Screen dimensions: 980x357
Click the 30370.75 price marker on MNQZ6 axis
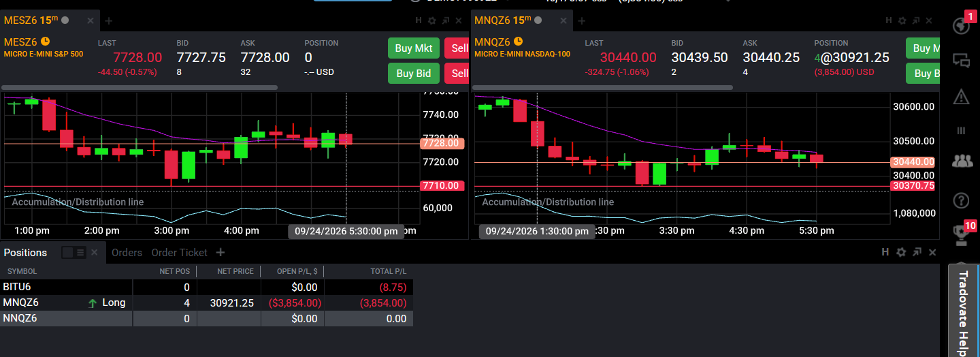click(x=913, y=185)
